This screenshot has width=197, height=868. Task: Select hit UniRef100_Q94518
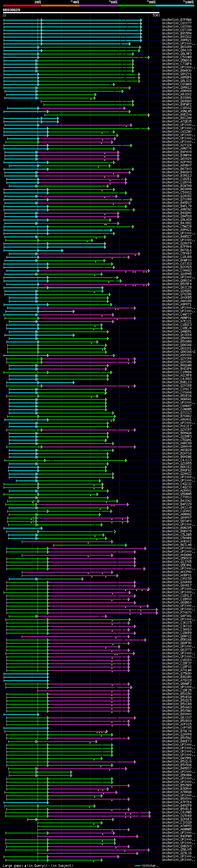[x=177, y=216]
